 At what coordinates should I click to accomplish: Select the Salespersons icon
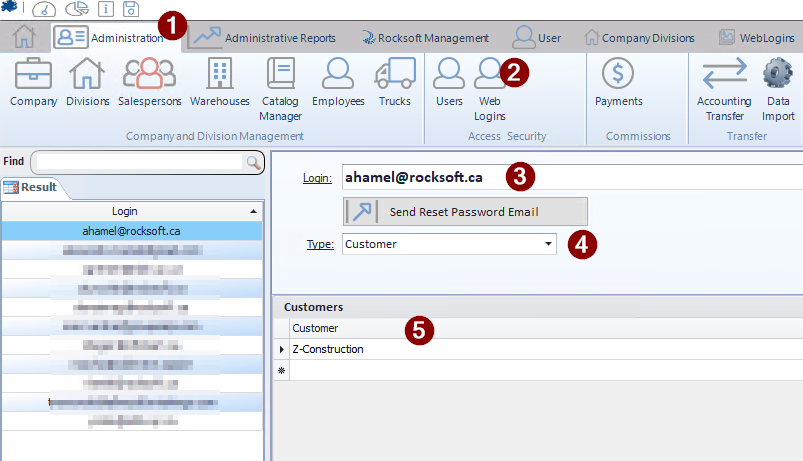point(149,74)
